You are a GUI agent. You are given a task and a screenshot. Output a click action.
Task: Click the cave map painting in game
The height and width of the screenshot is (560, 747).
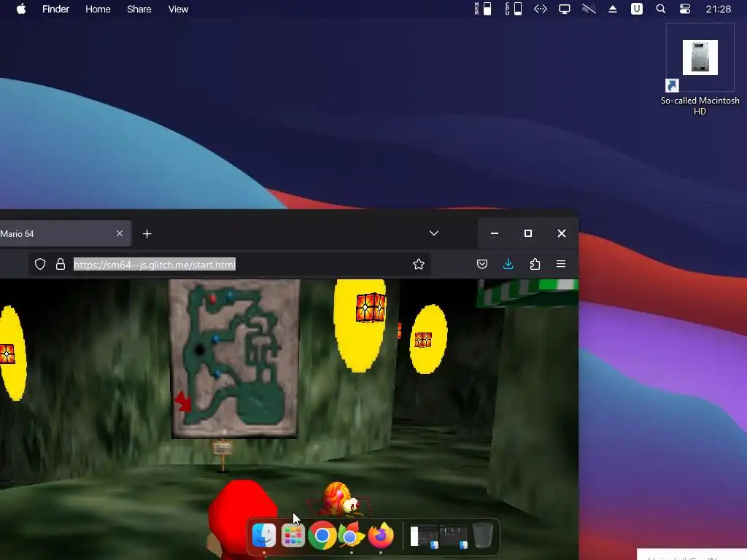234,359
